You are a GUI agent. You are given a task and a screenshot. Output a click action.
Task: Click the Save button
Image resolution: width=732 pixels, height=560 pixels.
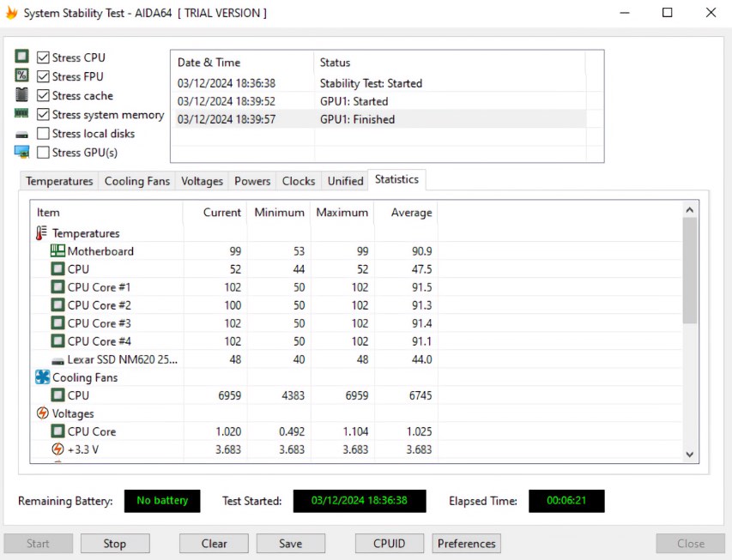click(x=290, y=544)
